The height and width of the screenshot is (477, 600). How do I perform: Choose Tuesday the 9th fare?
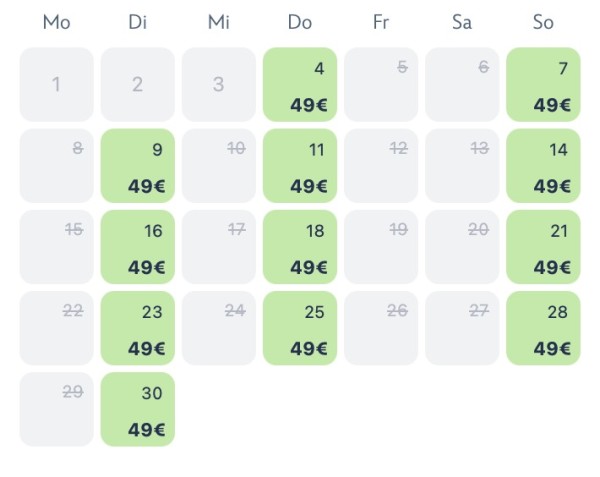pos(138,166)
